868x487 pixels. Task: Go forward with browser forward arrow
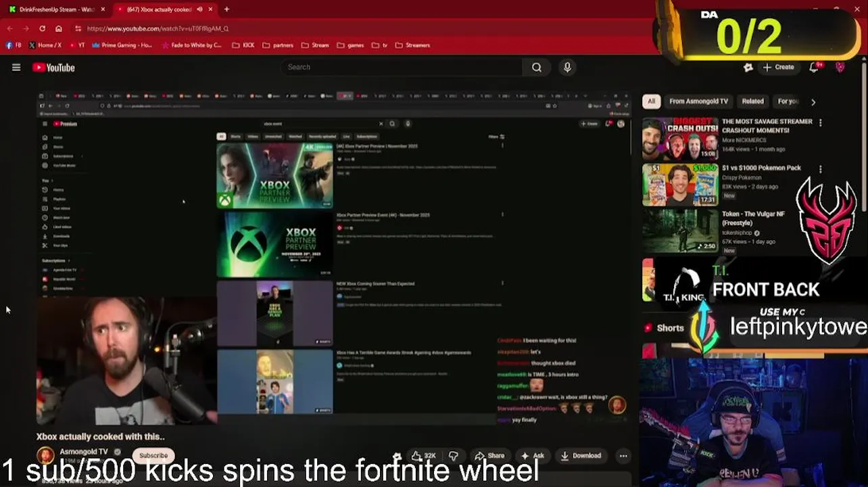pos(26,28)
